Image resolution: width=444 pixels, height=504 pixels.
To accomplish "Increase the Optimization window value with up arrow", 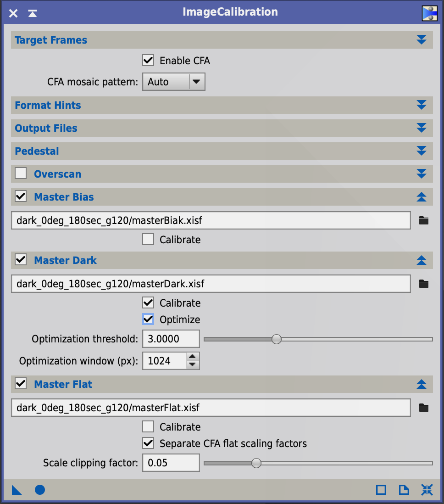I will (192, 357).
